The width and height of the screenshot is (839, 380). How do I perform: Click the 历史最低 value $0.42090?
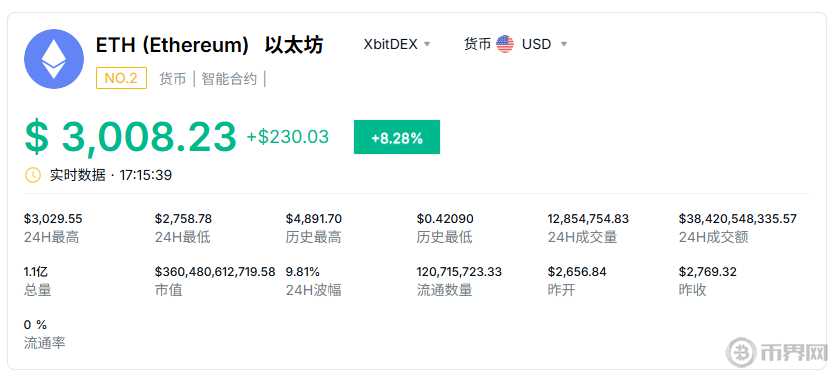point(445,219)
